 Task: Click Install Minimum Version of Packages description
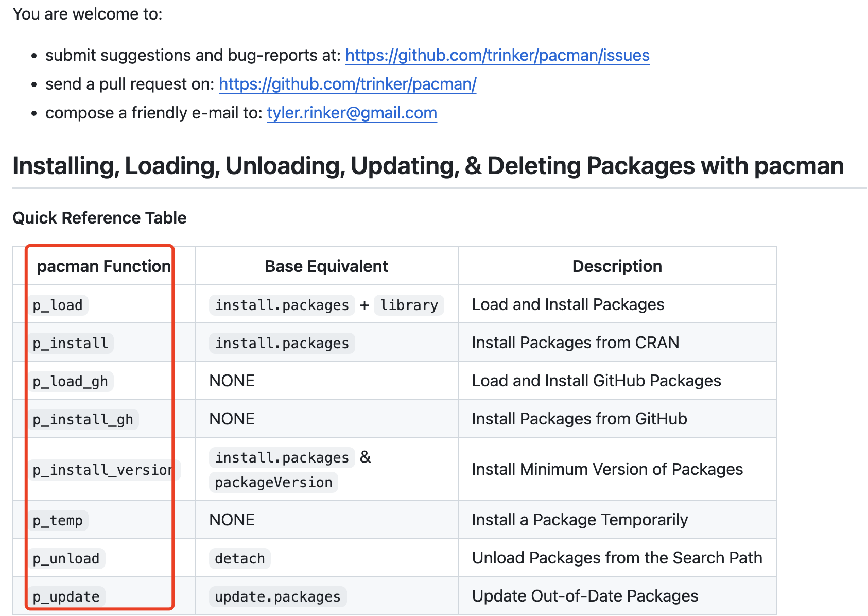(x=607, y=469)
